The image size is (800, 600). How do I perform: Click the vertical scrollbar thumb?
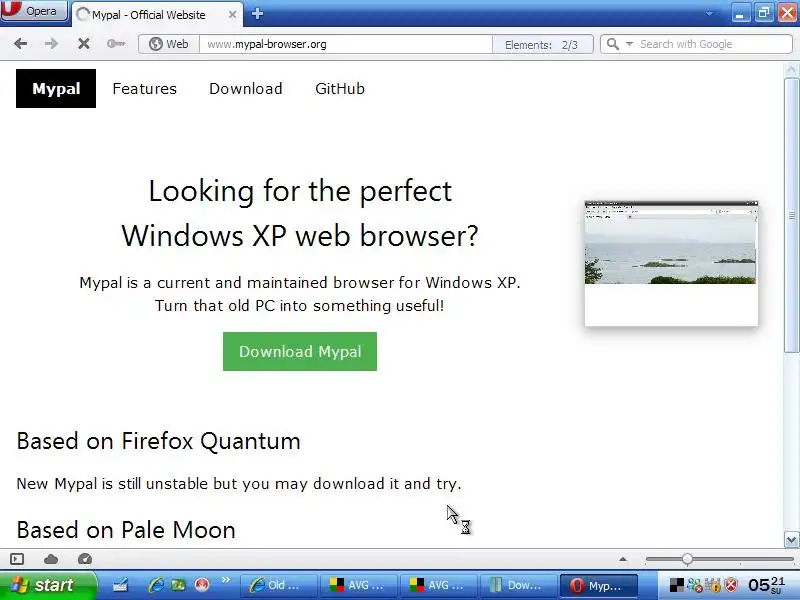(791, 215)
